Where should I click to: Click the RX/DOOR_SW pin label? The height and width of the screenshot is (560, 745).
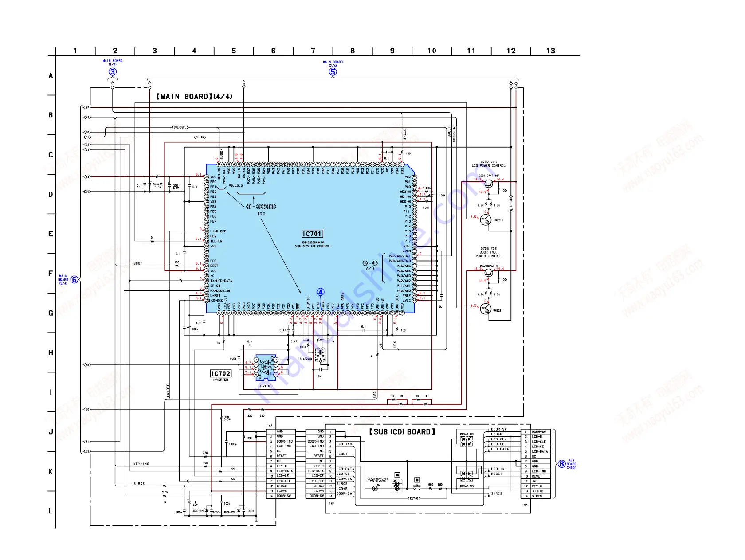tap(220, 291)
